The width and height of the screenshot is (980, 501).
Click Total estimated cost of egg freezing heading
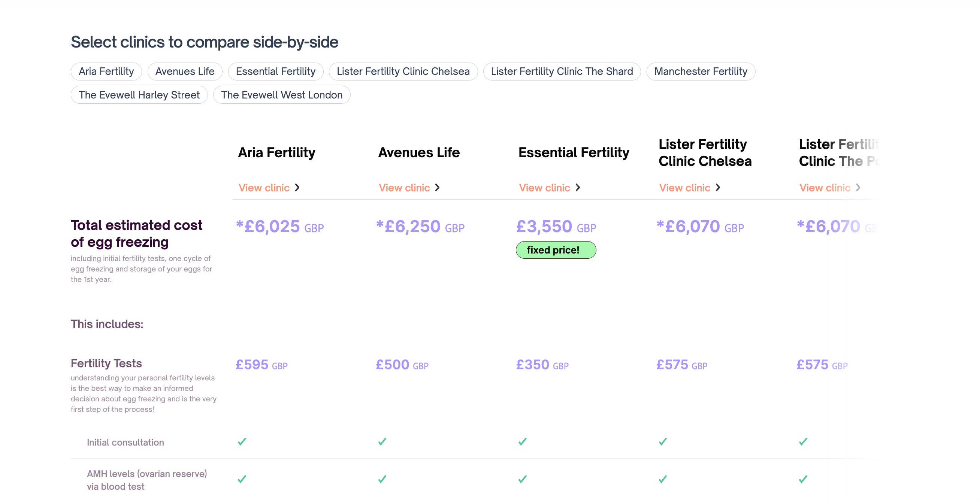pos(137,233)
